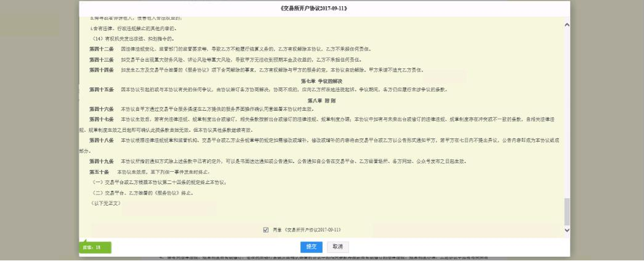Click the empty scrollbar track above the thumb

pyautogui.click(x=567, y=111)
